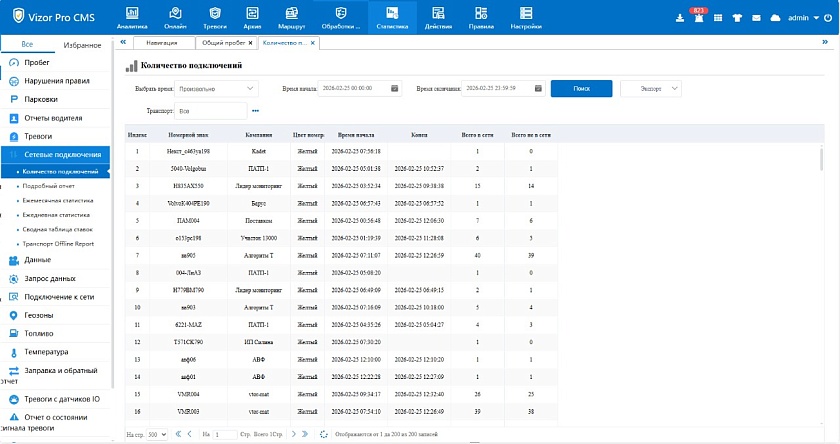
Task: Click the Транспорт input field
Action: click(x=212, y=111)
